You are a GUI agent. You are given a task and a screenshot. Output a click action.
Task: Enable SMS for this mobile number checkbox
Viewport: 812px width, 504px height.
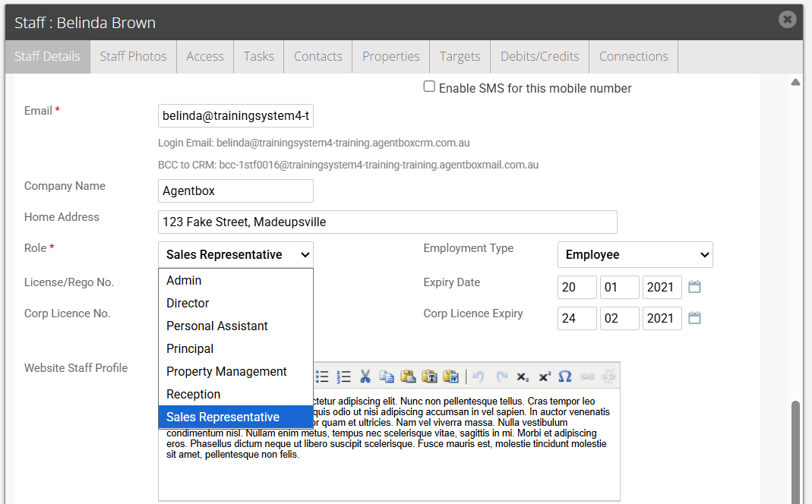click(x=429, y=87)
